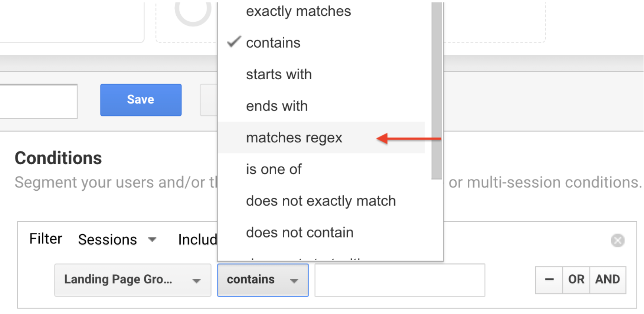Open the 'contains' match type dropdown
Viewport: 644px width, 314px height.
click(x=263, y=280)
